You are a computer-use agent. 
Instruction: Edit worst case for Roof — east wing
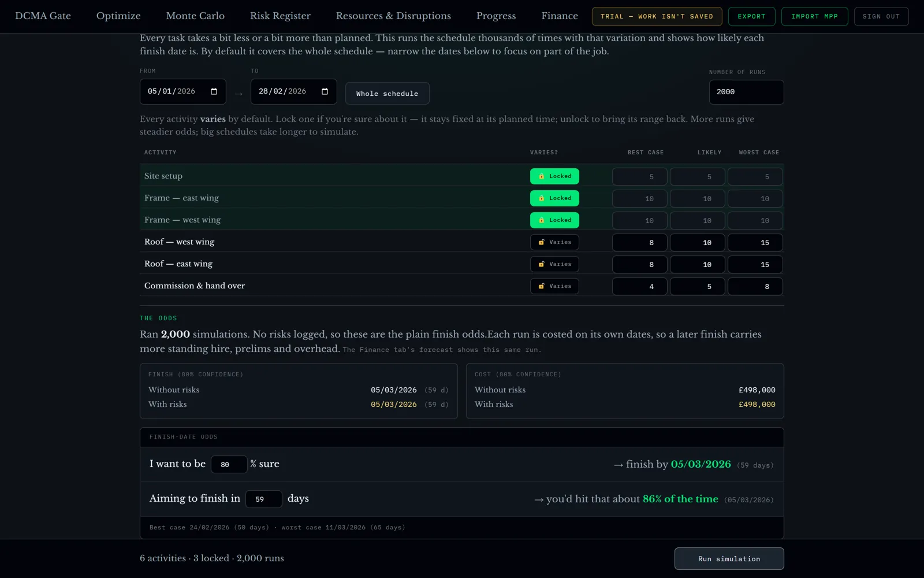tap(755, 265)
